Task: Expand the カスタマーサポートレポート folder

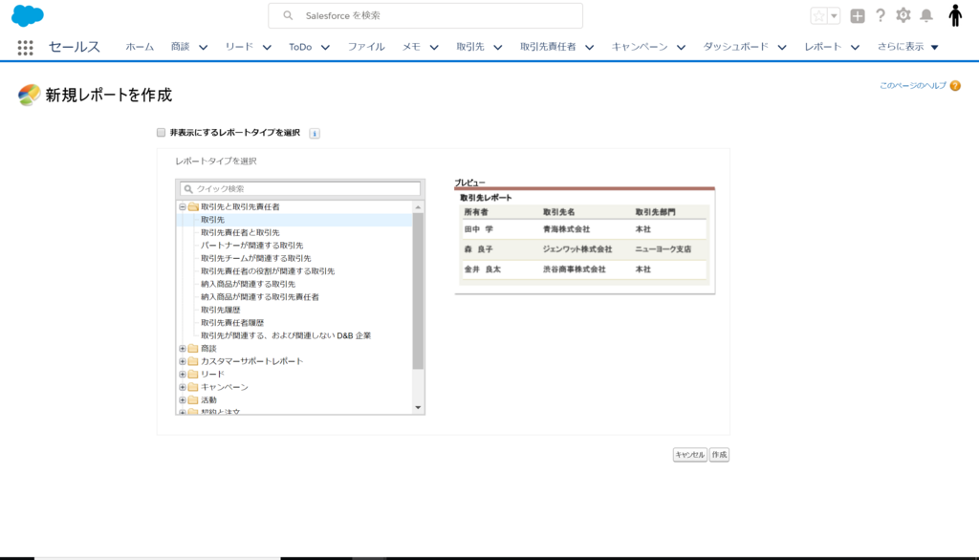Action: click(x=183, y=361)
